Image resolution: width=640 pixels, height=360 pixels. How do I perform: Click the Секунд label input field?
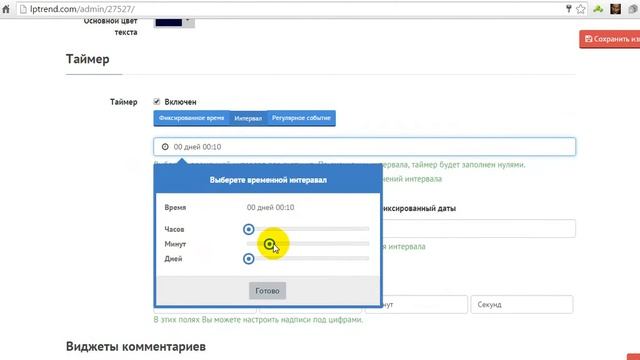point(522,304)
